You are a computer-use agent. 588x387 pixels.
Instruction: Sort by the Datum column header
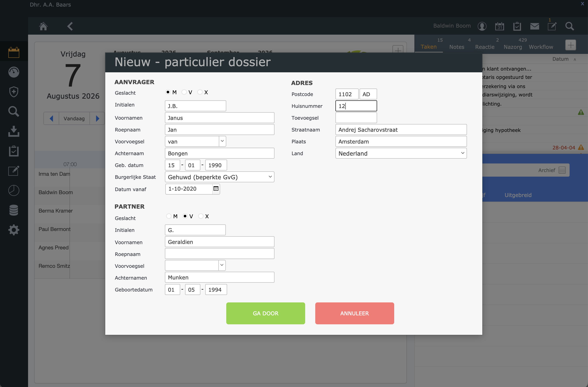560,59
